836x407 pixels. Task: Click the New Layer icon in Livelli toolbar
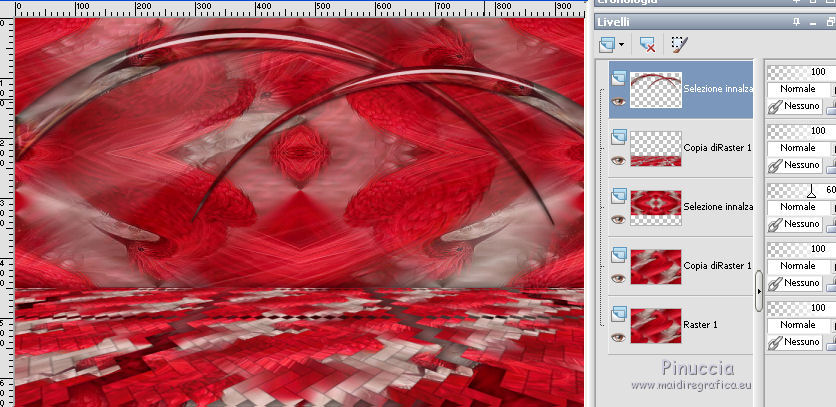[x=607, y=45]
